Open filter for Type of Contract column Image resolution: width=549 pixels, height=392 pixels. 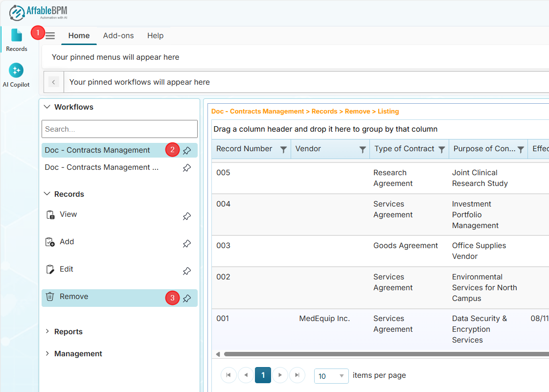(x=441, y=150)
